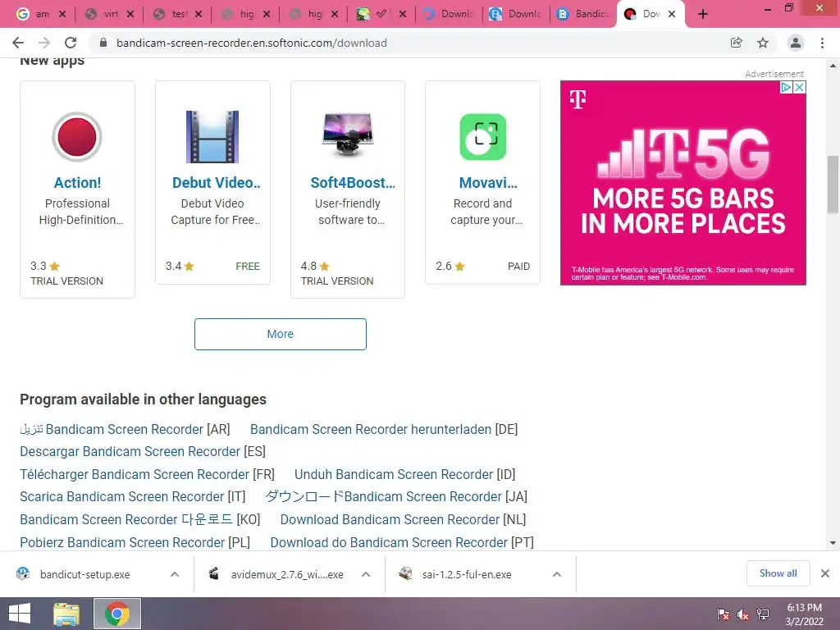Expand options for sai-1.2.5-ful-en.exe download

(x=557, y=574)
